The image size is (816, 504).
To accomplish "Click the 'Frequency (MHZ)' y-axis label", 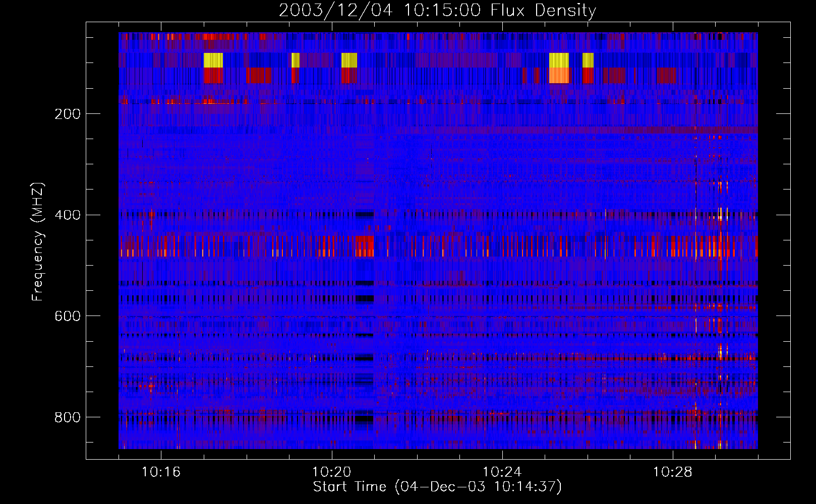I will pos(37,242).
